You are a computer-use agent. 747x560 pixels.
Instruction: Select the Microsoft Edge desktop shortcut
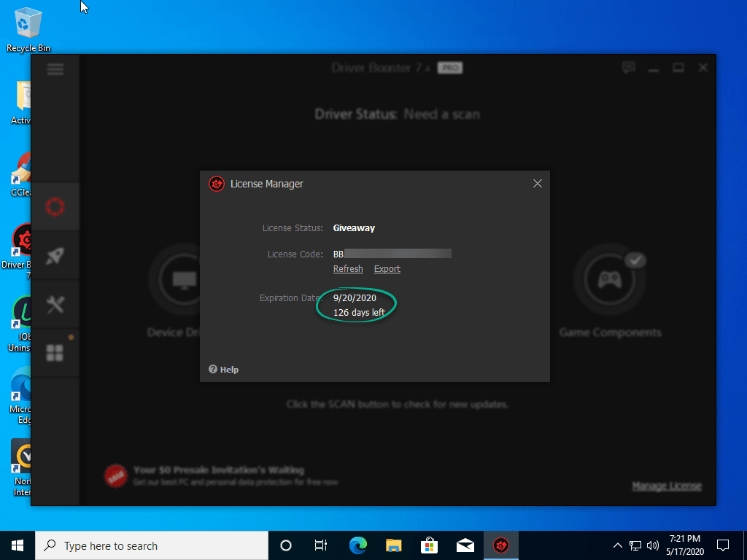click(20, 396)
